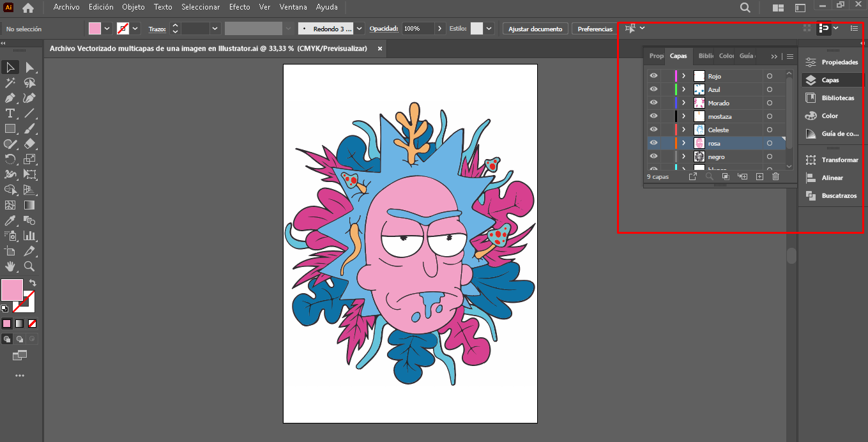Select the Shape Builder tool
868x442 pixels.
tap(10, 190)
